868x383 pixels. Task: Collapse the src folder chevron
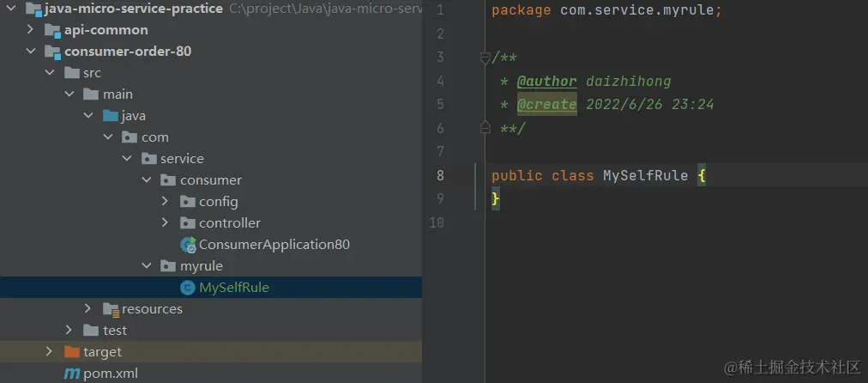[50, 73]
